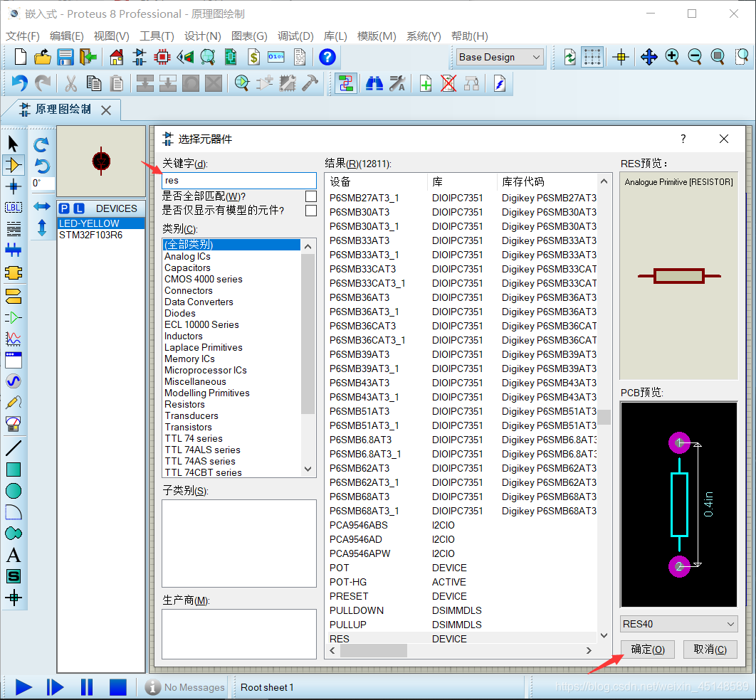Start simulation with Play button
Image resolution: width=756 pixels, height=700 pixels.
click(23, 687)
